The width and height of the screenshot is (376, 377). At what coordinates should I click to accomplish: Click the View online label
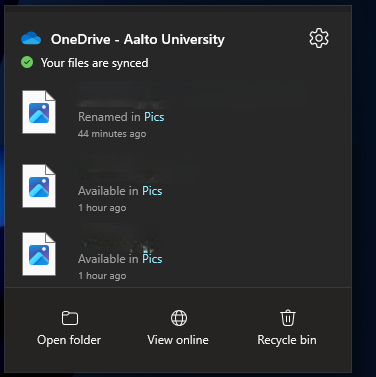[178, 340]
